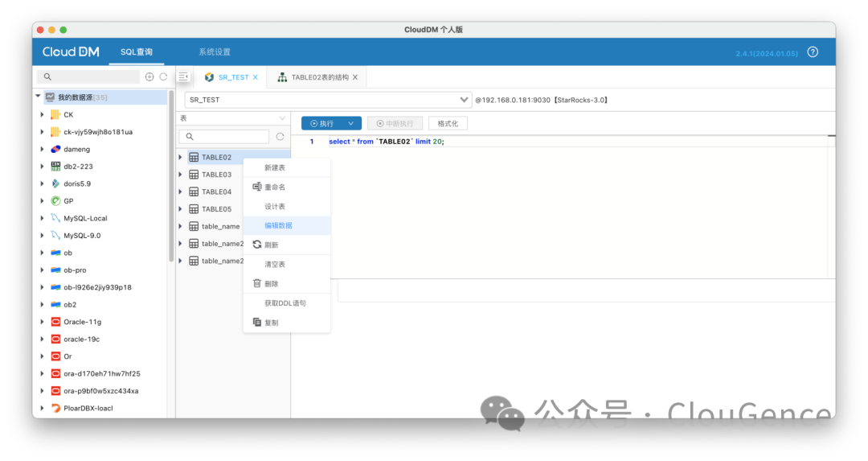Viewport: 868px width, 461px height.
Task: Click the oracle-19c datasource icon
Action: [55, 339]
